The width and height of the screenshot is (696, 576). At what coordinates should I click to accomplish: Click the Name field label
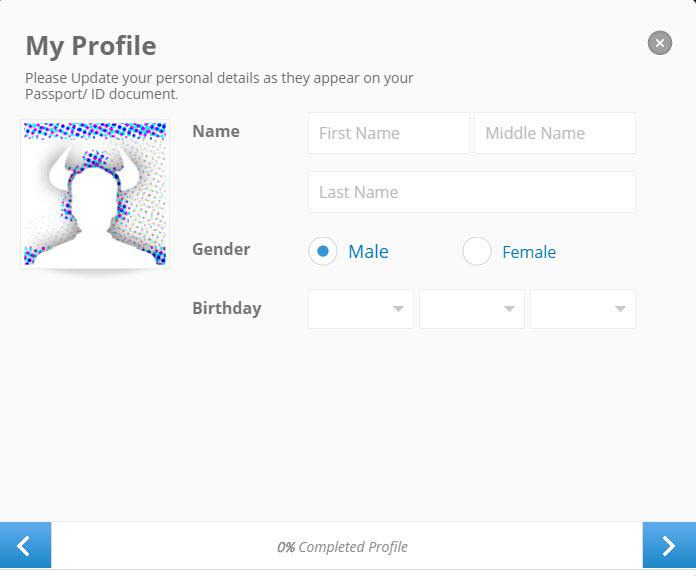(x=216, y=131)
